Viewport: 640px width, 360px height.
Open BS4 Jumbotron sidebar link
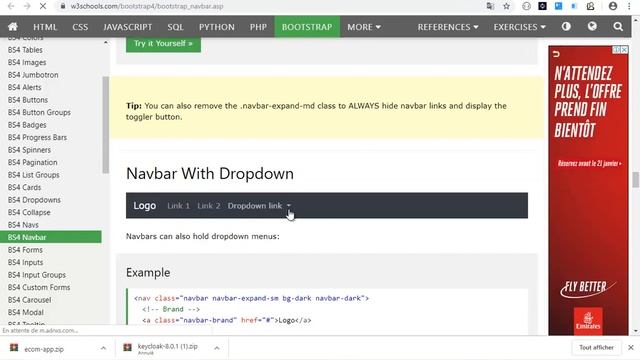(33, 75)
